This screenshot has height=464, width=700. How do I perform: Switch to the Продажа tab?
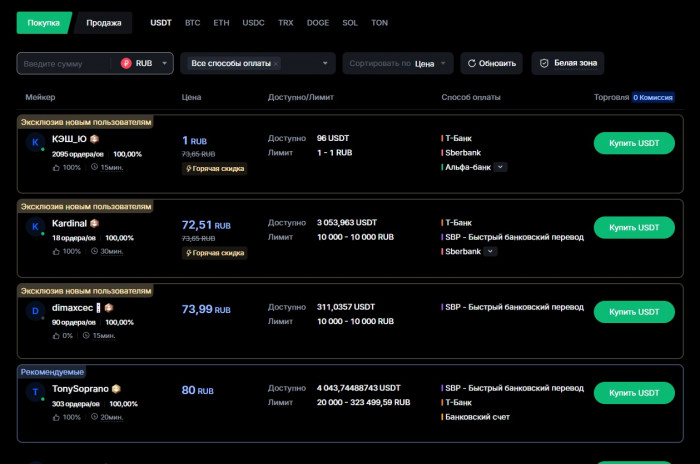104,23
